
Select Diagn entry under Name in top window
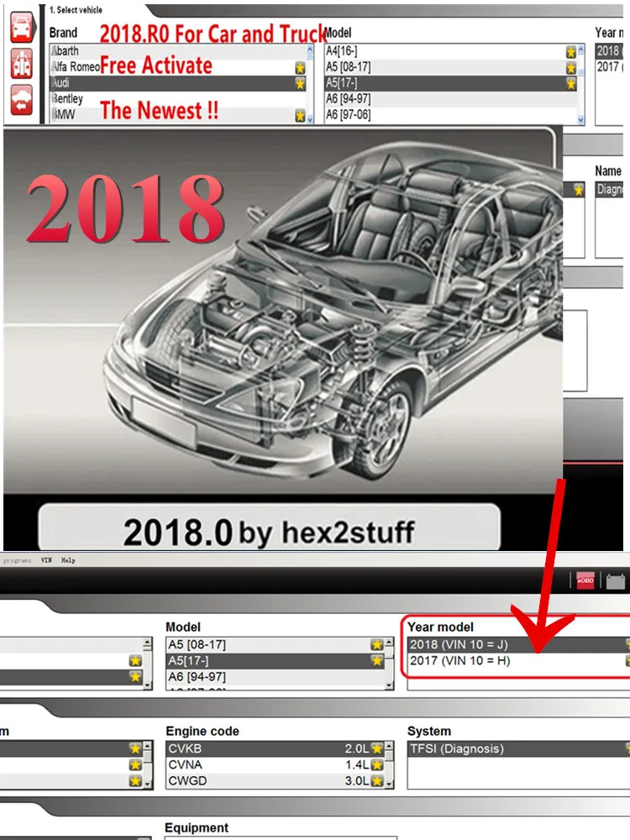click(x=610, y=189)
